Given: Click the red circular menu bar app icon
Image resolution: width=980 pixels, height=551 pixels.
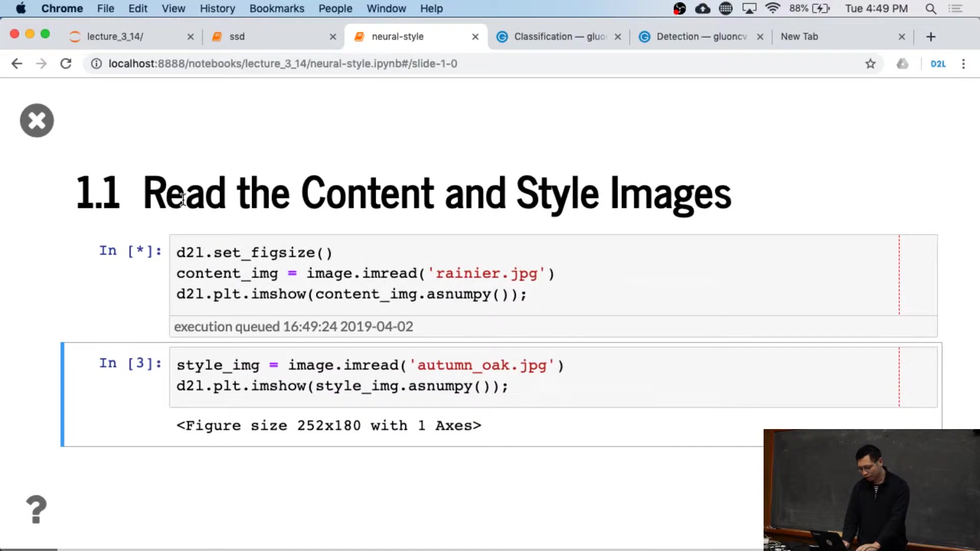Looking at the screenshot, I should (x=679, y=9).
